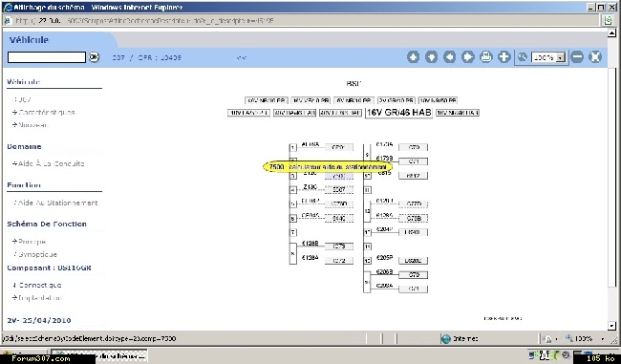
Task: Select the 16V GR/46 HAB connector tab
Action: tap(398, 113)
